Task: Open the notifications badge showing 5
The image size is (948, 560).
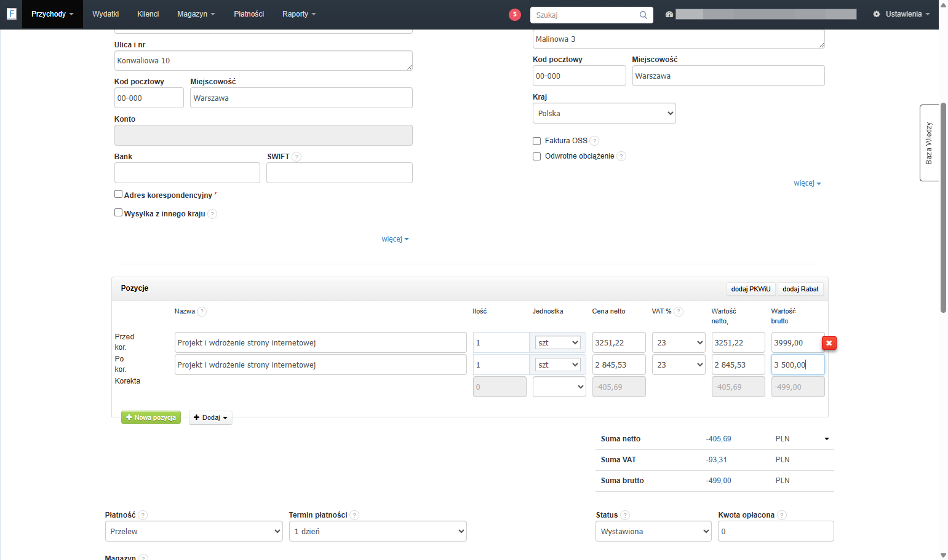Action: point(515,15)
